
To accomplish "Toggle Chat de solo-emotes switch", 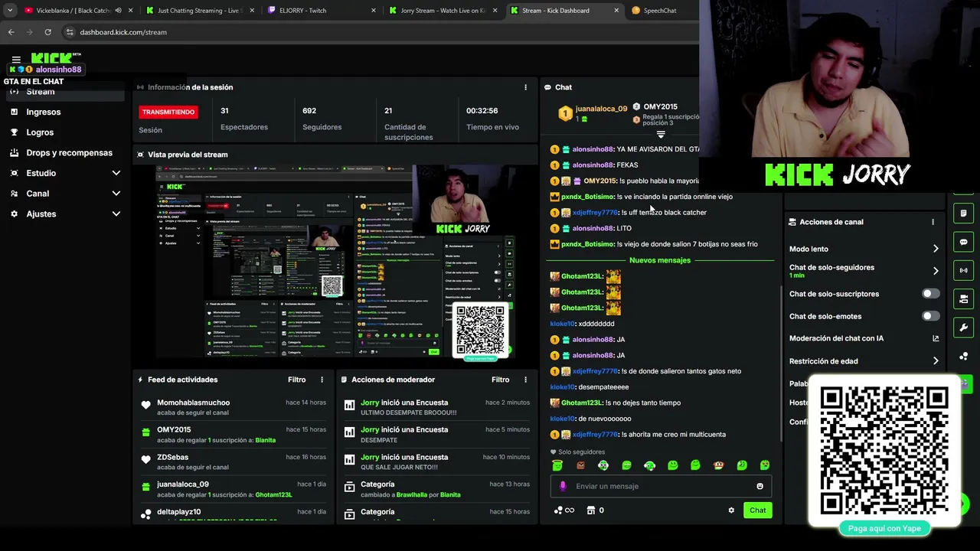I will point(930,316).
